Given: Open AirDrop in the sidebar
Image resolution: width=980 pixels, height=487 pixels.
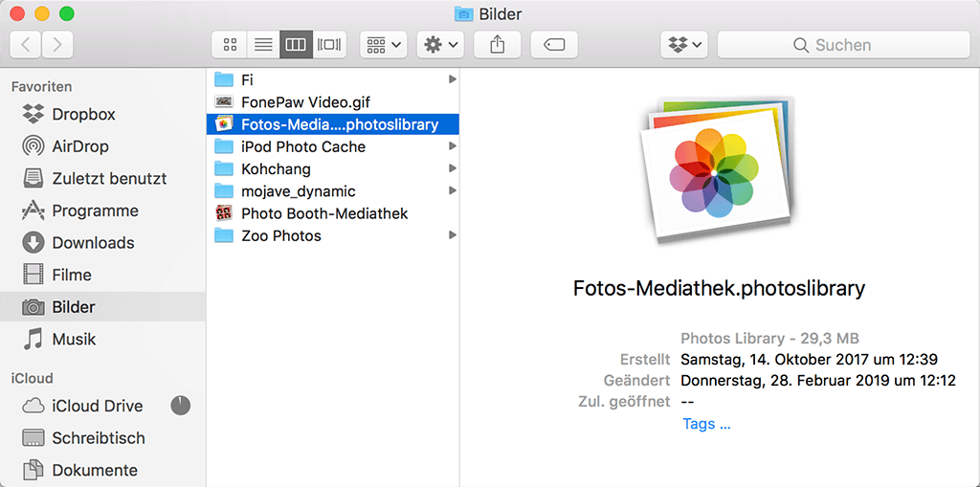Looking at the screenshot, I should pyautogui.click(x=79, y=146).
